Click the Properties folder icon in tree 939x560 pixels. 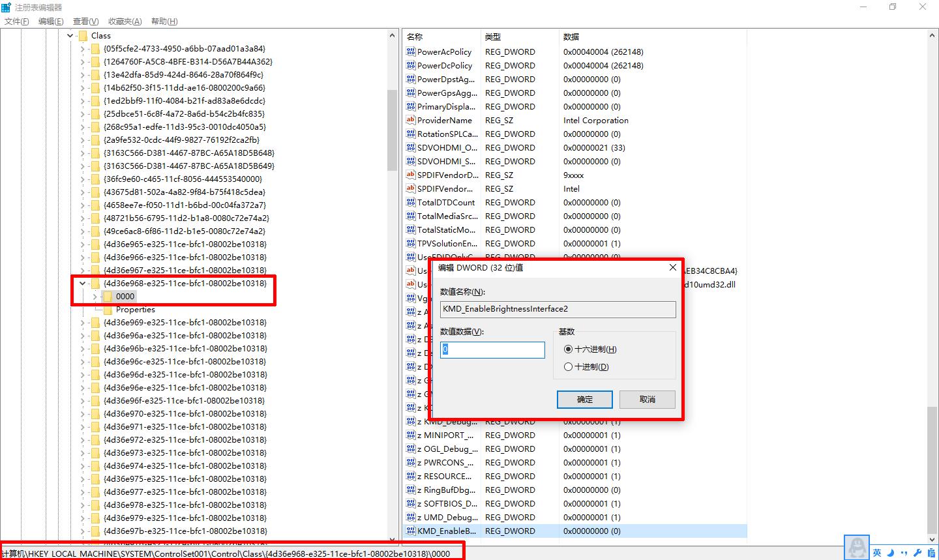click(x=108, y=310)
